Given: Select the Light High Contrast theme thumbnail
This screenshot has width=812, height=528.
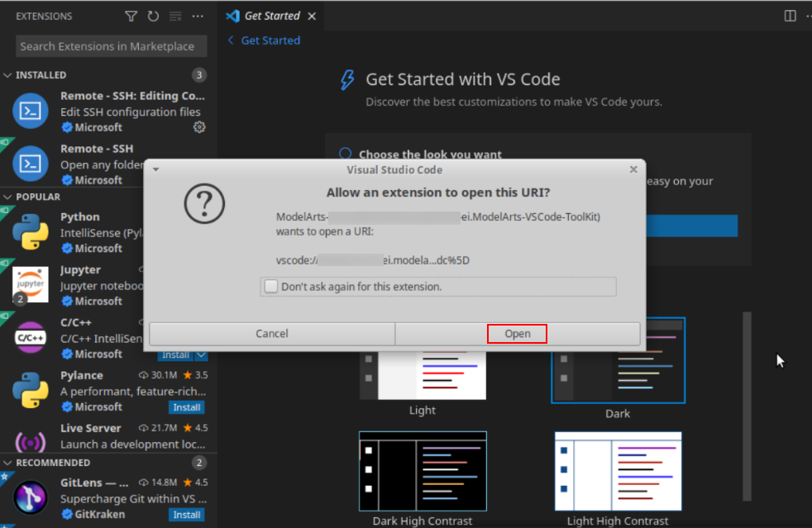Looking at the screenshot, I should [x=618, y=471].
